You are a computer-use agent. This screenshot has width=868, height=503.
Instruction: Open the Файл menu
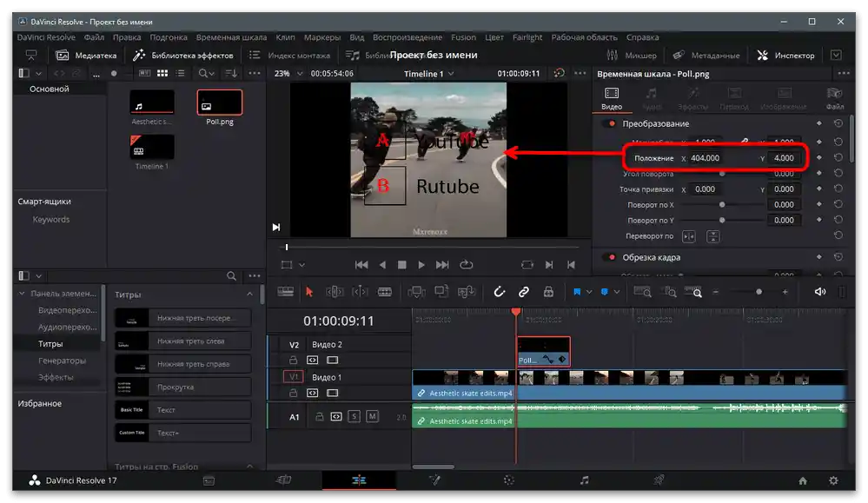click(x=94, y=37)
